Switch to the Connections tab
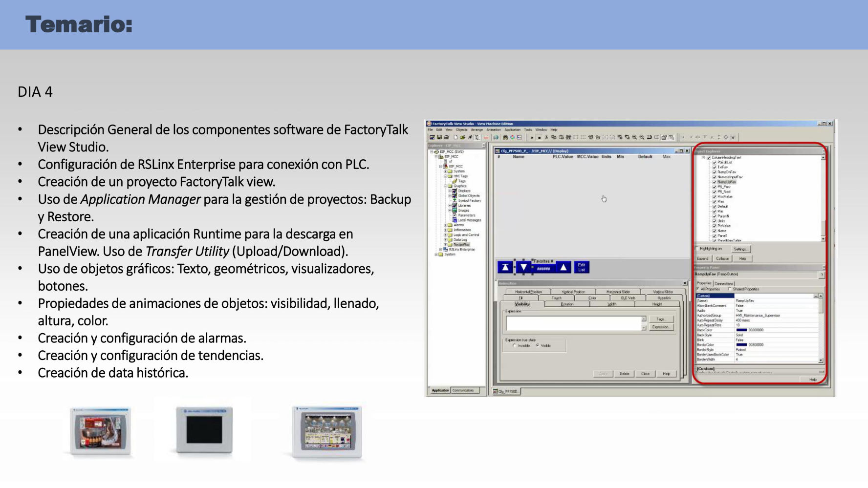Image resolution: width=868 pixels, height=488 pixels. coord(724,283)
